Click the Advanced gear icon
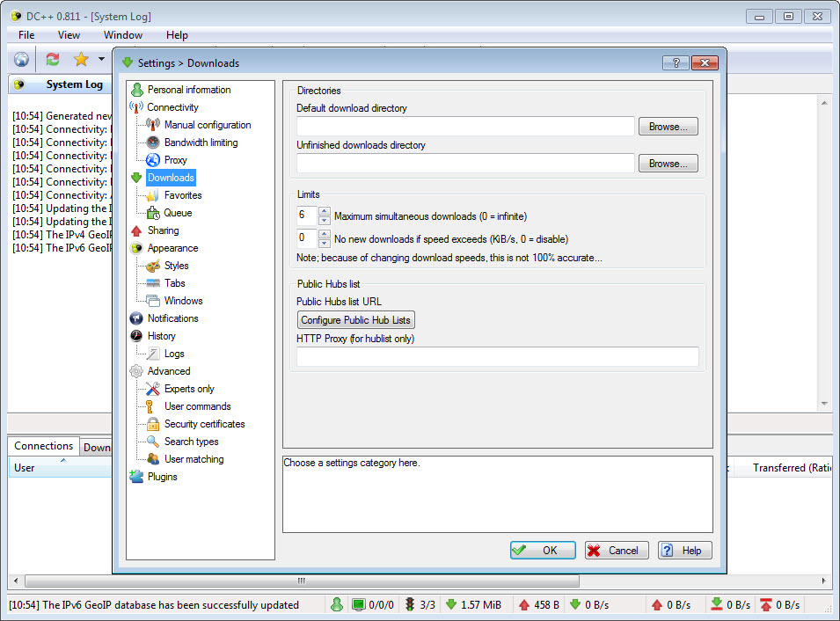Image resolution: width=840 pixels, height=621 pixels. [136, 371]
